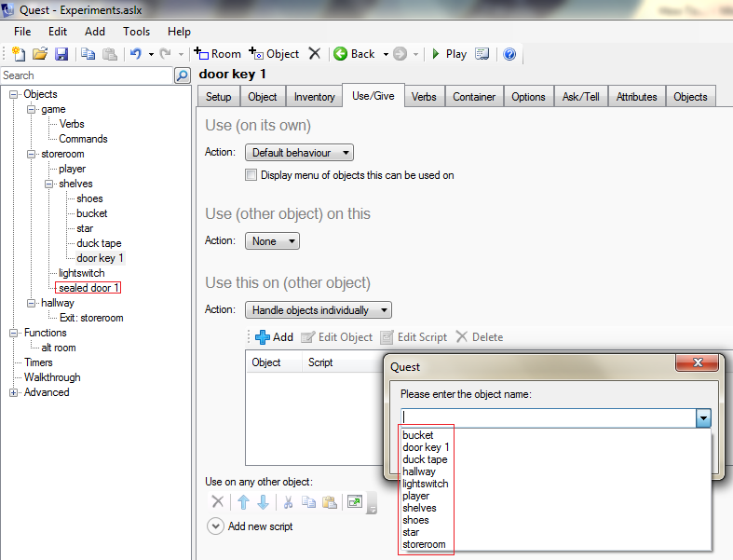
Task: Click the search magnifier icon
Action: 183,75
